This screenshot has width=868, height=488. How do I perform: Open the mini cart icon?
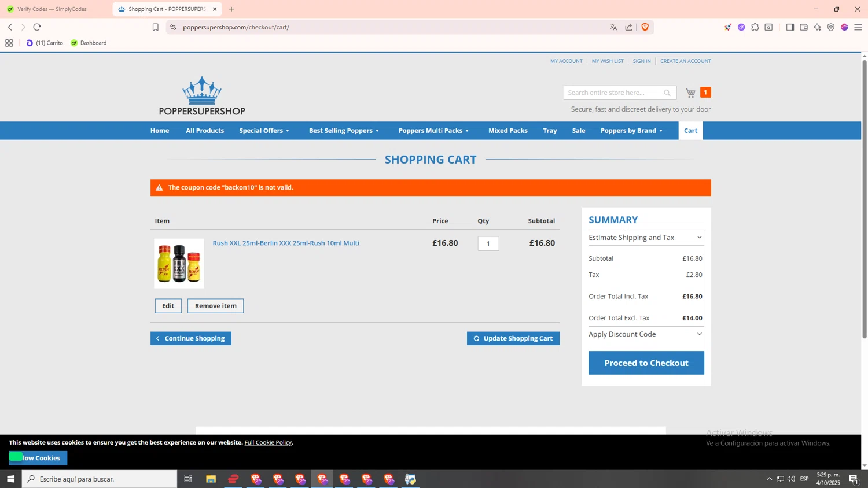click(690, 93)
